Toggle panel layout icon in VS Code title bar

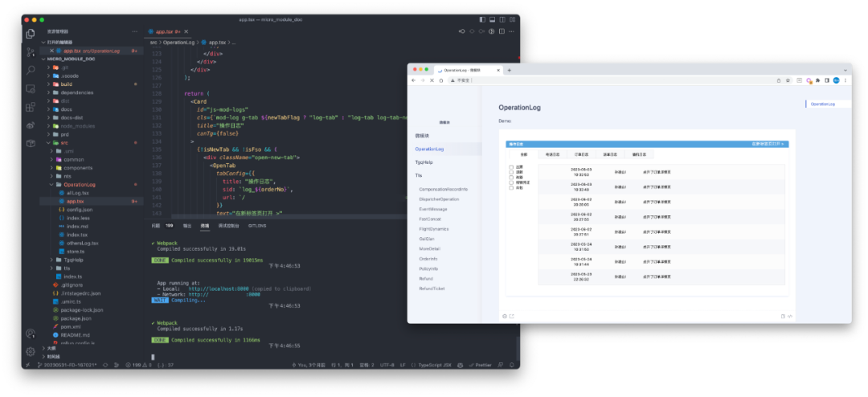[x=492, y=19]
